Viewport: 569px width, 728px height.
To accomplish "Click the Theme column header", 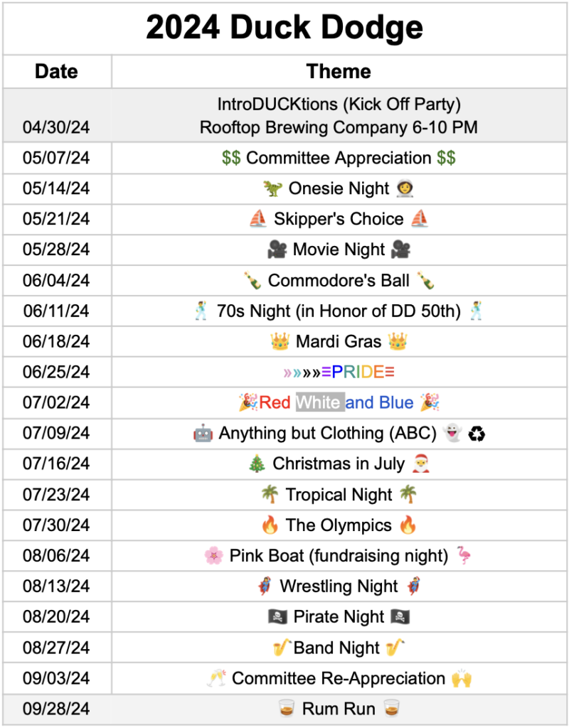I will (339, 71).
